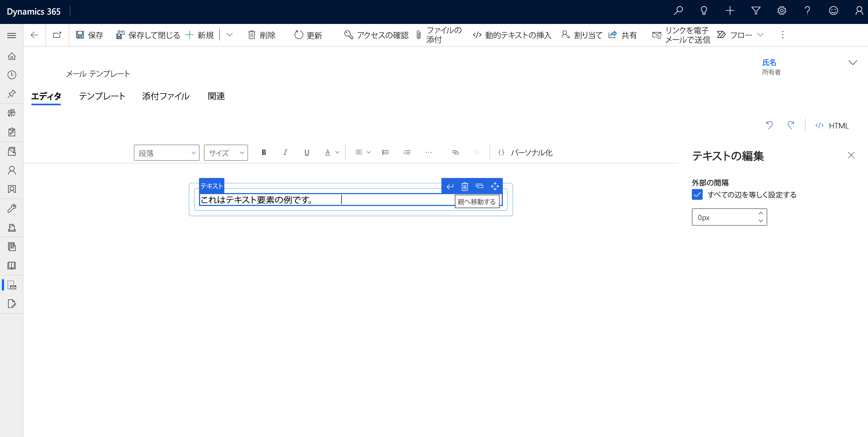
Task: Toggle the hamburger navigation menu
Action: click(12, 35)
